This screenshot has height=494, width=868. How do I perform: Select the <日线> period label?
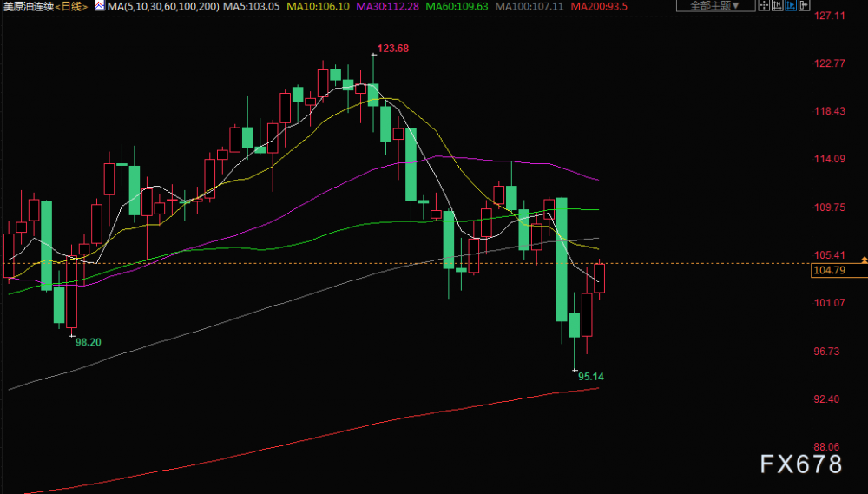point(71,6)
